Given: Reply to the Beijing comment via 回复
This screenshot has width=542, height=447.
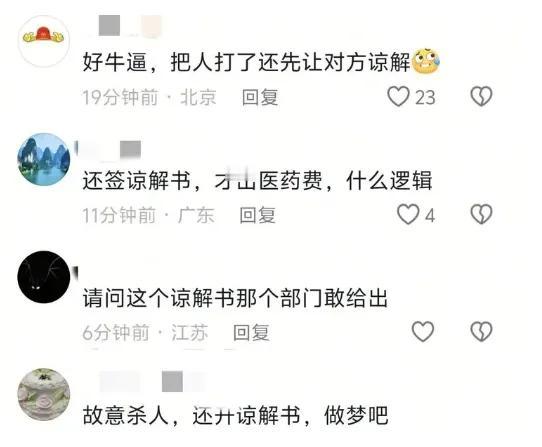Looking at the screenshot, I should click(x=260, y=97).
